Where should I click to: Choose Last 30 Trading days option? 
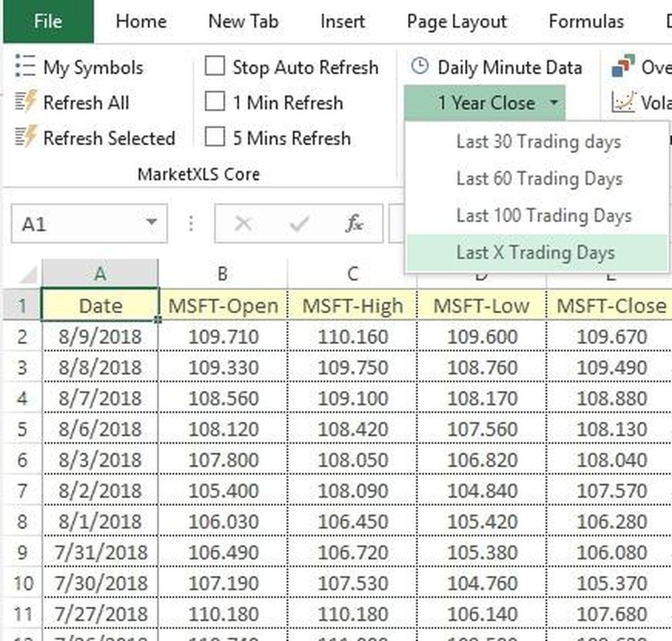coord(536,142)
